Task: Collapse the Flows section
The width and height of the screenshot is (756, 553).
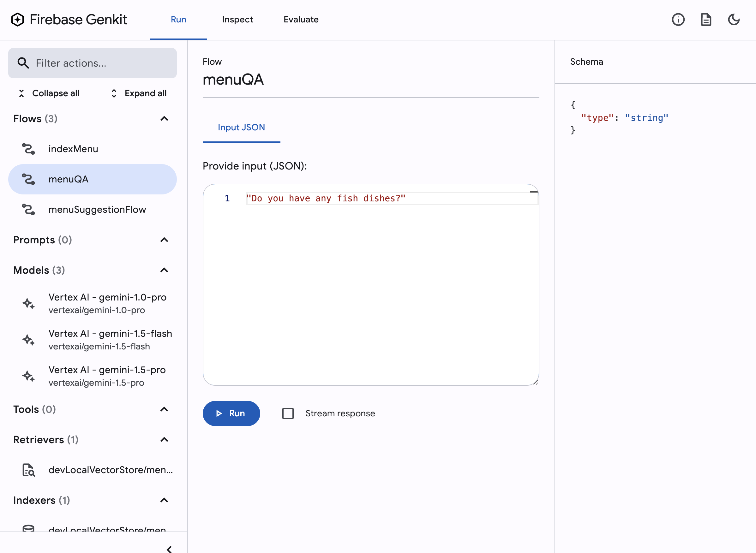Action: (164, 118)
